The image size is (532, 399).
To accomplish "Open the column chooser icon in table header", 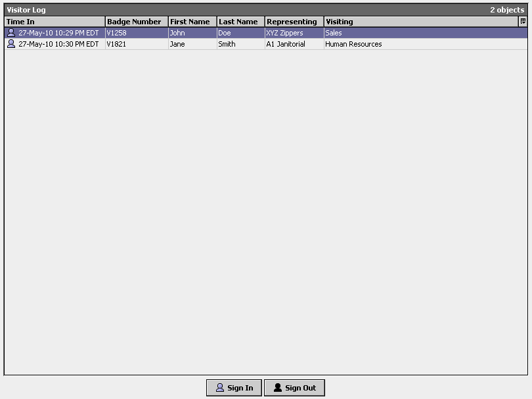I will tap(523, 22).
